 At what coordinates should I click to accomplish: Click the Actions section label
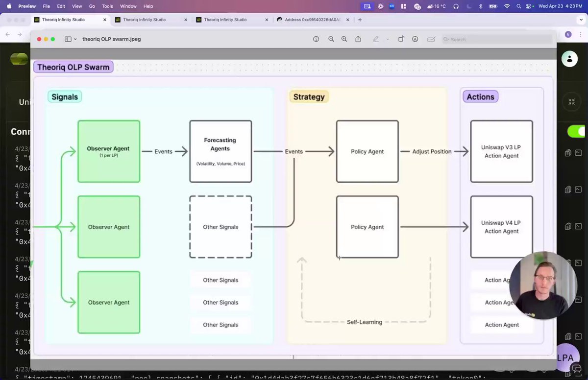click(x=480, y=97)
